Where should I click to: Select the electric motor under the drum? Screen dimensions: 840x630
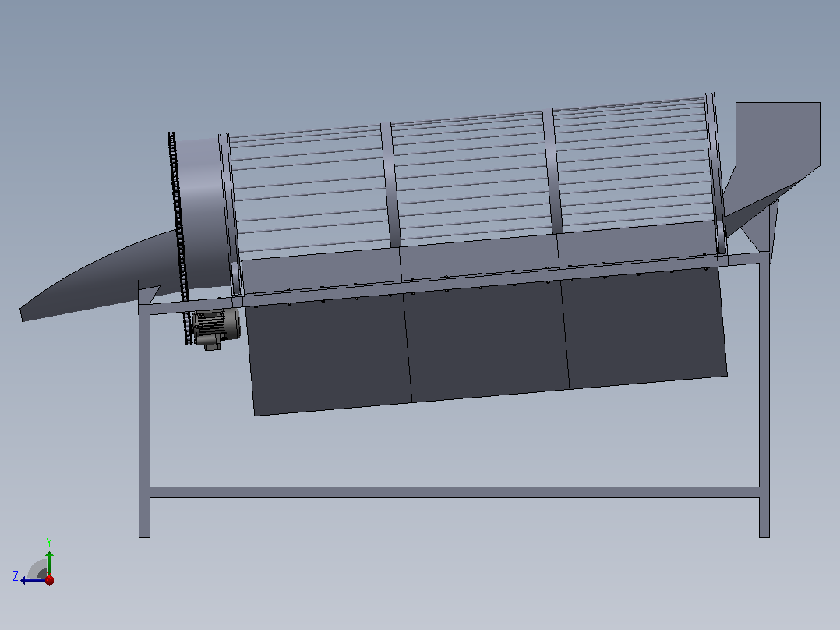pyautogui.click(x=216, y=328)
